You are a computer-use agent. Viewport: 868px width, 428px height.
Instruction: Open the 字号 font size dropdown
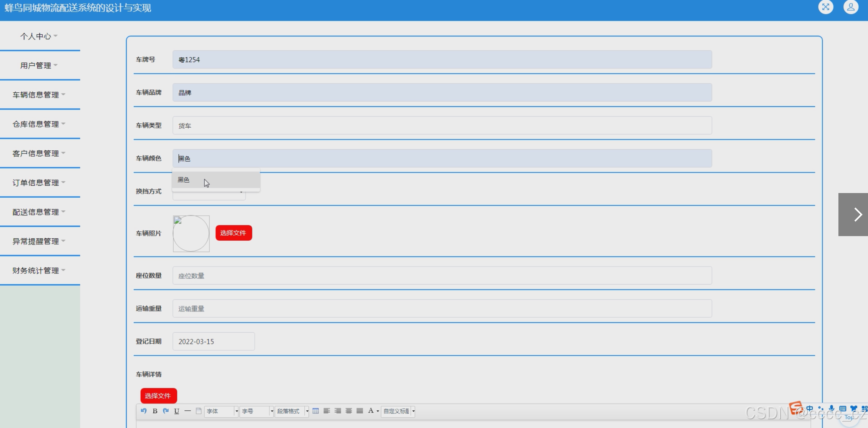click(x=257, y=411)
